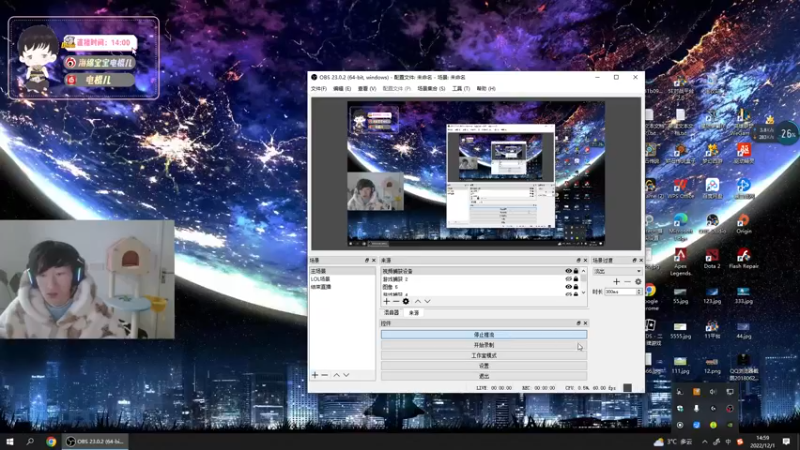This screenshot has height=450, width=800.
Task: Toggle lock on 游戏捕获 2 source
Action: pos(576,279)
